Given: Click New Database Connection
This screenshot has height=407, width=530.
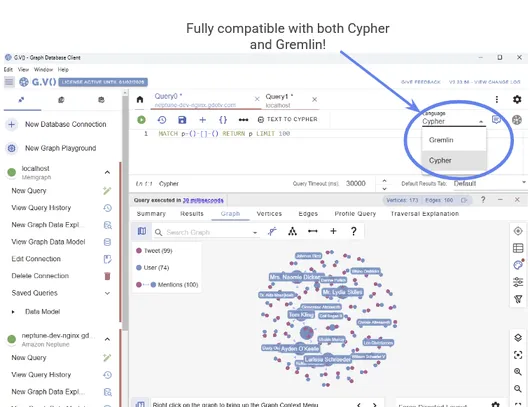Looking at the screenshot, I should [x=66, y=124].
